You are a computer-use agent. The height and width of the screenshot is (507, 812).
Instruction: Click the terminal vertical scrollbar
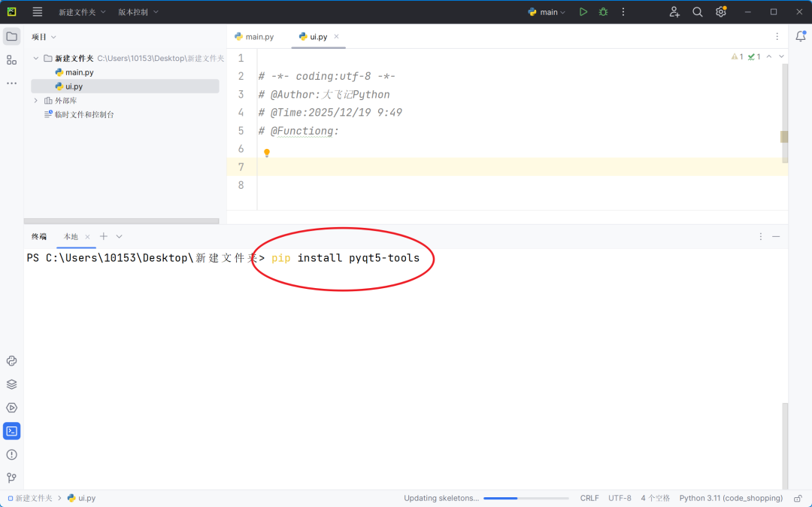pyautogui.click(x=785, y=445)
